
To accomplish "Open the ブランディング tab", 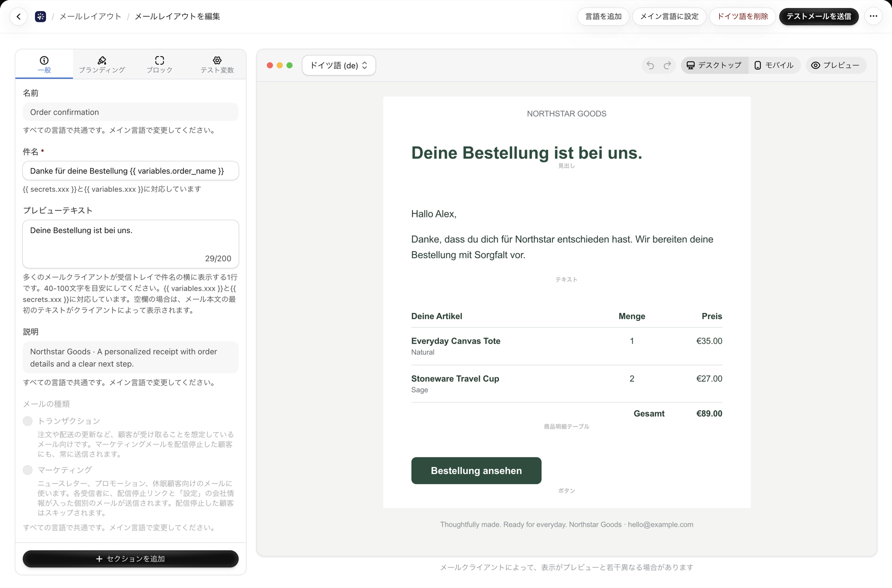I will click(x=102, y=65).
